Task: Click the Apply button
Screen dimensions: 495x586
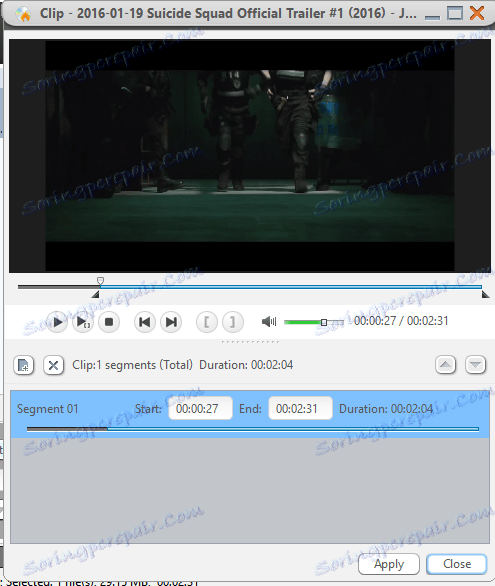Action: [389, 564]
